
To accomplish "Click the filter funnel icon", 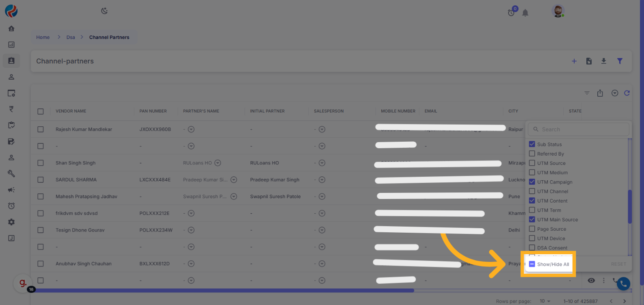I will coord(620,61).
